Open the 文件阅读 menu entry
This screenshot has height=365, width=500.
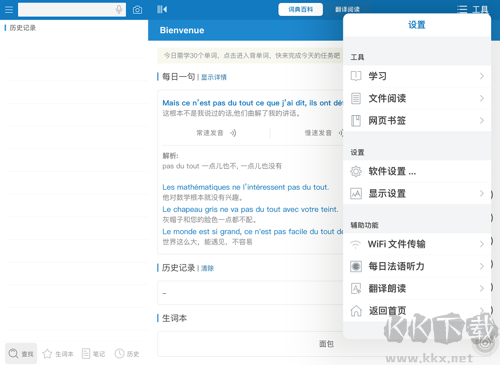pyautogui.click(x=417, y=98)
